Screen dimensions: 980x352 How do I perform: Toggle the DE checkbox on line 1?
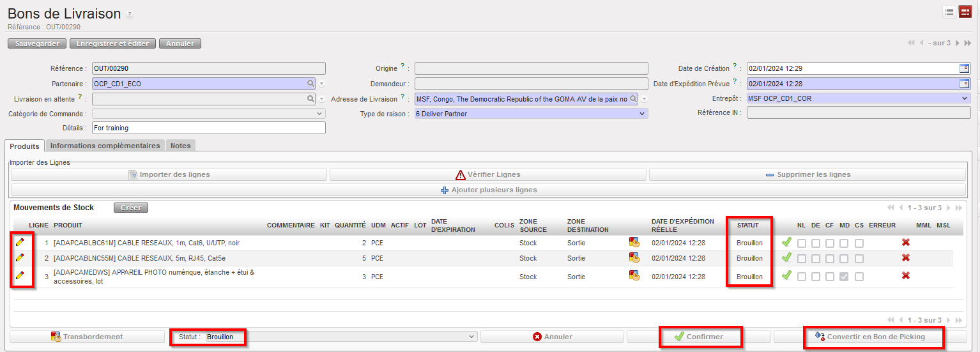tap(816, 243)
